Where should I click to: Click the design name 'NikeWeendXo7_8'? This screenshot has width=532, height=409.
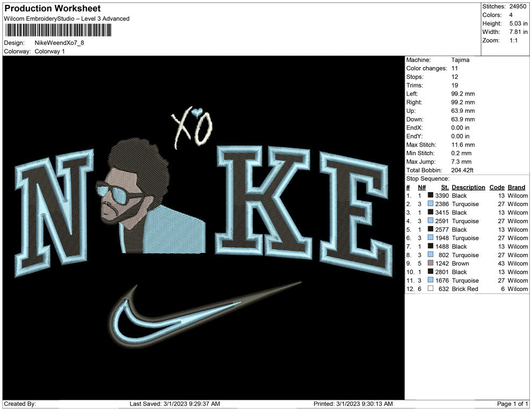click(59, 43)
